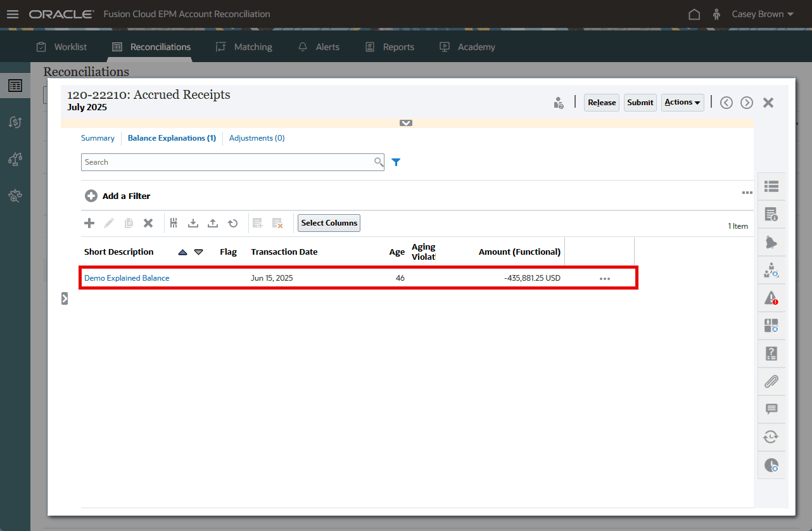Open Adjustments (0) tab

[x=257, y=138]
